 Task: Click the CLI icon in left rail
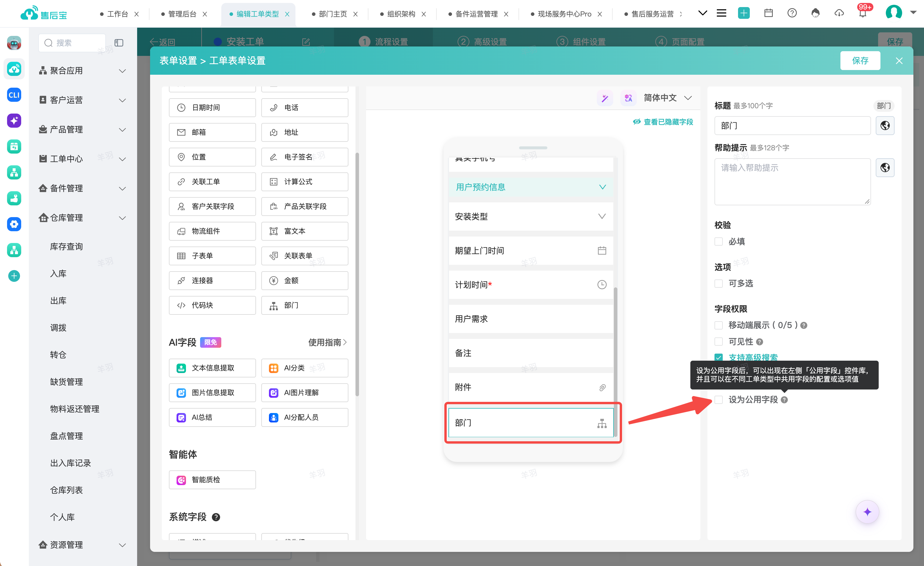(x=14, y=95)
